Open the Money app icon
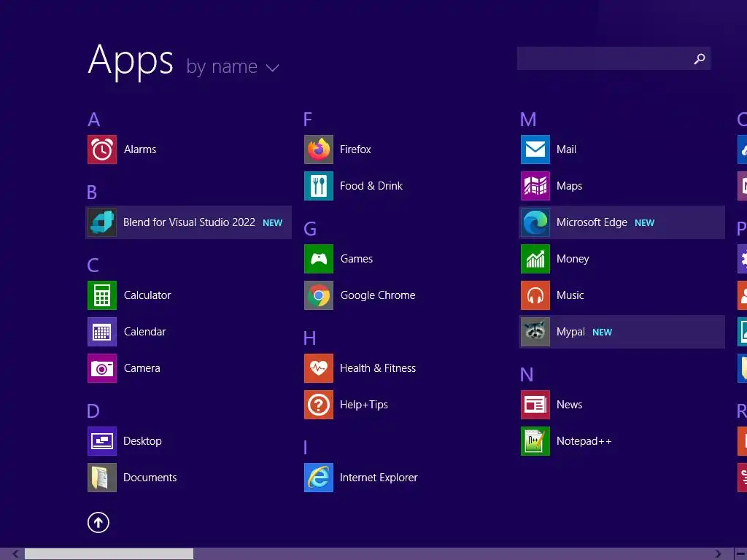The height and width of the screenshot is (560, 747). [535, 259]
